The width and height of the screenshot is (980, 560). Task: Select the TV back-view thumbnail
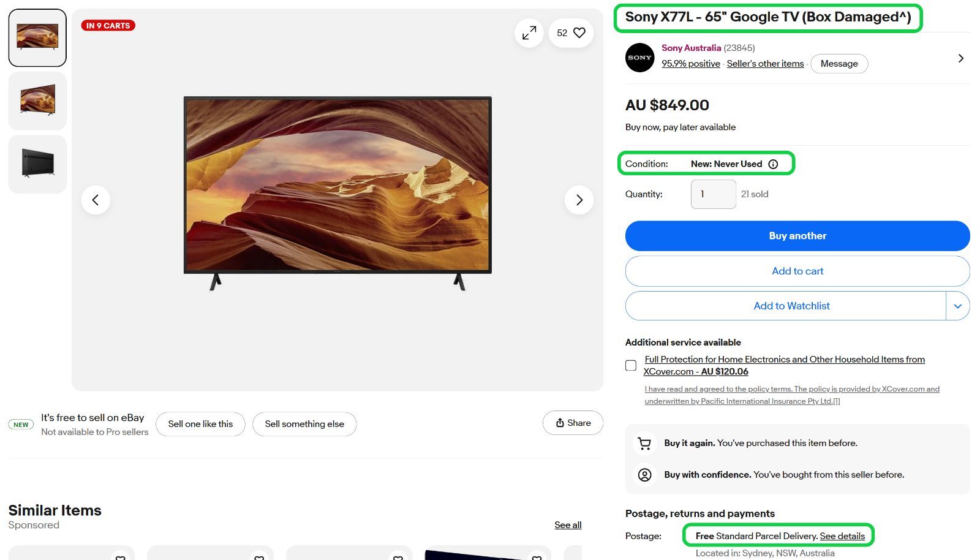coord(37,164)
